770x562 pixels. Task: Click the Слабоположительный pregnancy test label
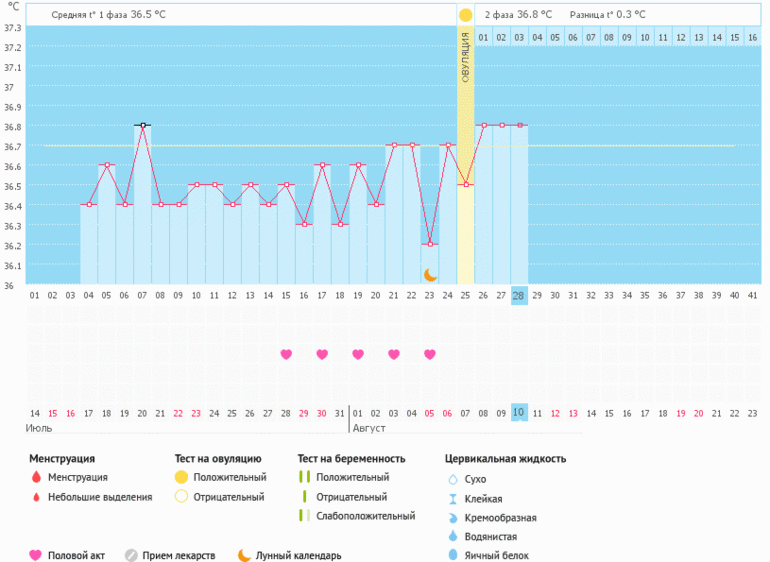click(x=365, y=516)
